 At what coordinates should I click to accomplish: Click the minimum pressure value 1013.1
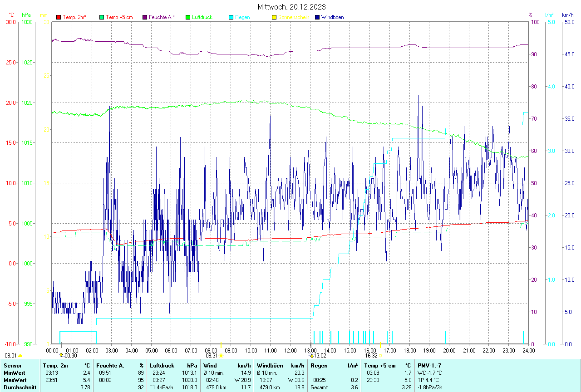pyautogui.click(x=189, y=372)
